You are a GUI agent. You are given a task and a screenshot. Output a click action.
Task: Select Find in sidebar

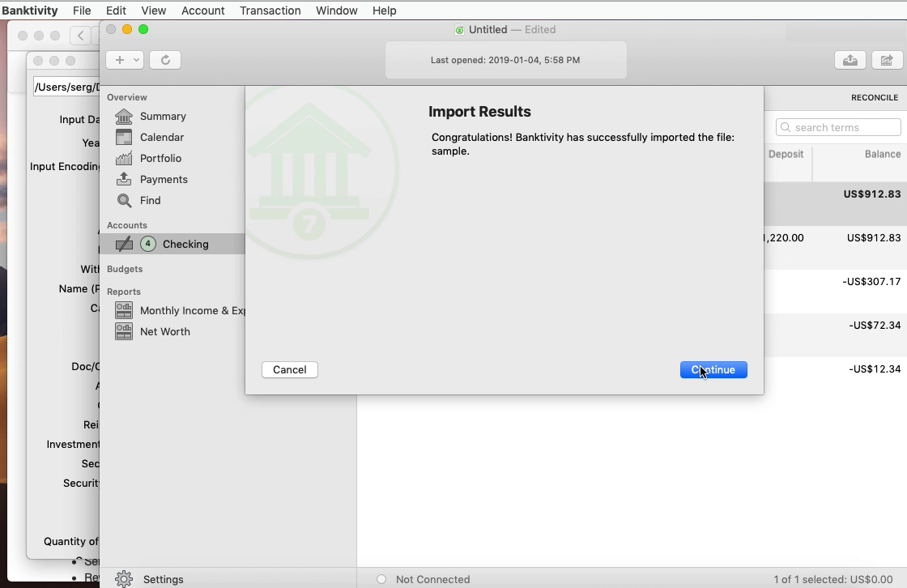(151, 200)
